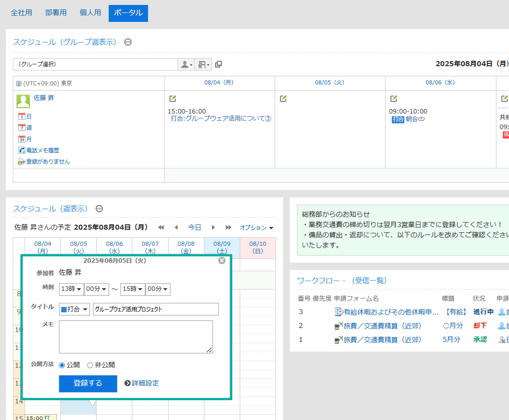Open 有給休暇およびその他休暇申… workflow
The width and height of the screenshot is (509, 420).
pos(391,312)
